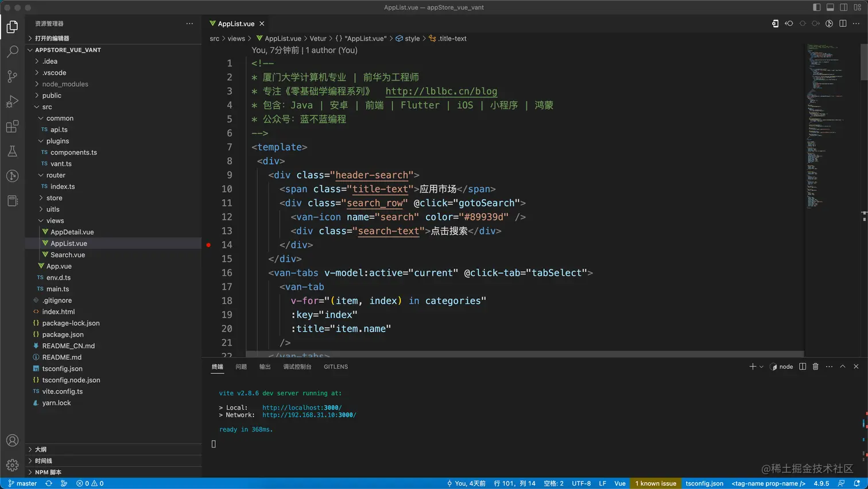Open the Explorer view in activity bar
This screenshot has height=489, width=868.
12,27
